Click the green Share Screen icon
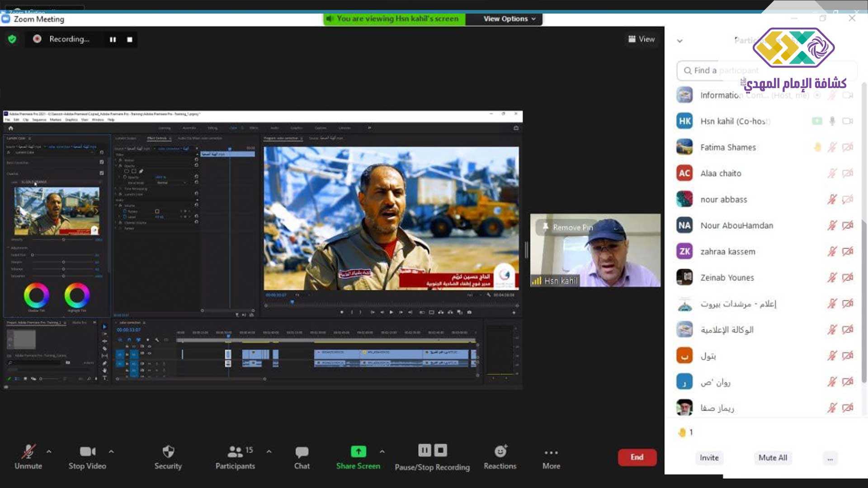Screen dimensions: 868x488 [358, 451]
